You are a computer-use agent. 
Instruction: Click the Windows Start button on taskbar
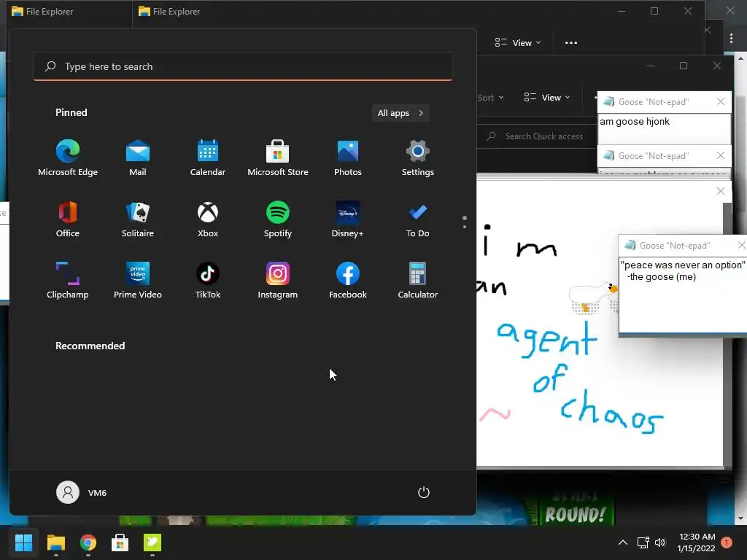tap(23, 542)
